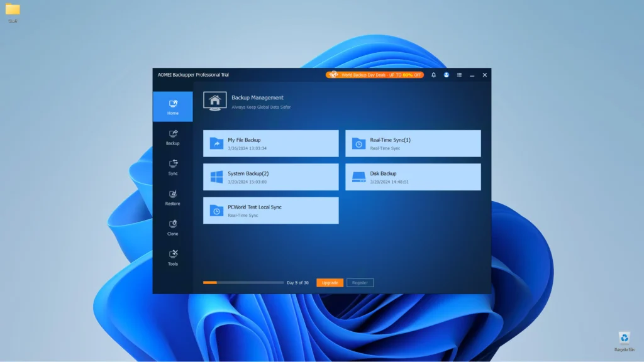Click the AOMEI Backupper Professional Trial title
Screen dimensions: 644x362
pos(193,75)
